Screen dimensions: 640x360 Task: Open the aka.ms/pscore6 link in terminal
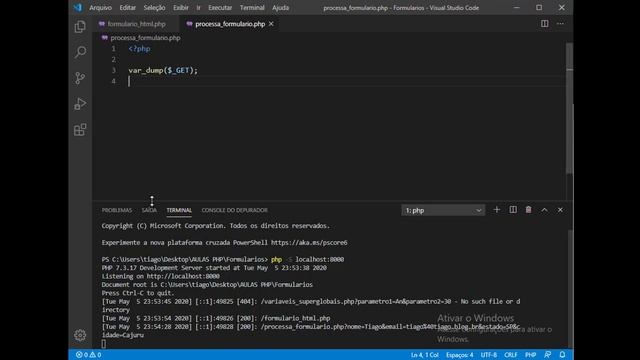[309, 242]
